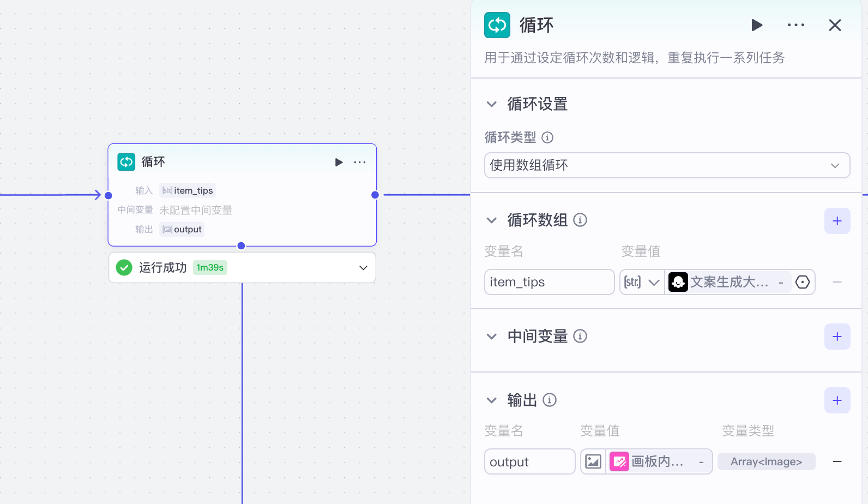
Task: Open more options in loop panel header
Action: pos(796,25)
